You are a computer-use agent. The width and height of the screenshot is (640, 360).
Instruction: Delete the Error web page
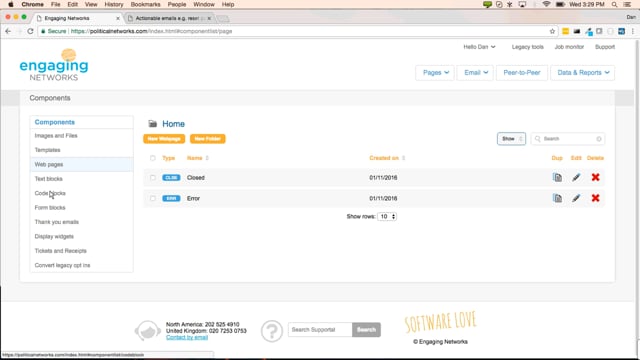tap(596, 198)
